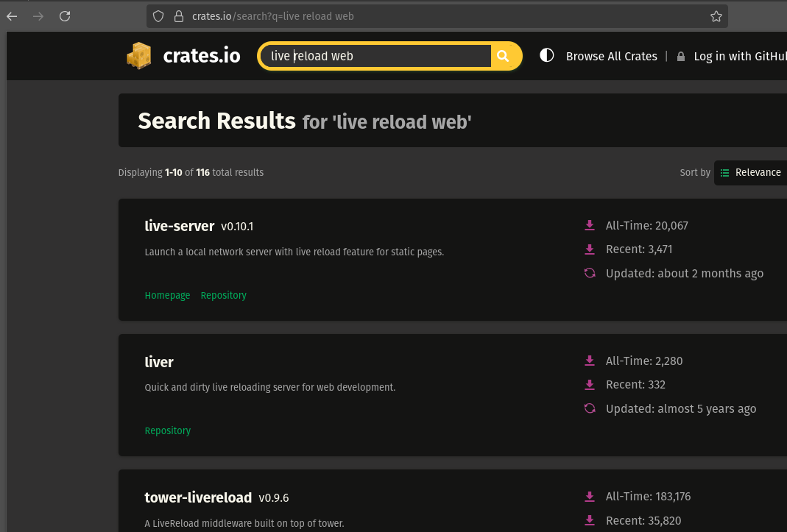Open the Sort by Relevance dropdown
Viewport: 787px width, 532px height.
751,173
